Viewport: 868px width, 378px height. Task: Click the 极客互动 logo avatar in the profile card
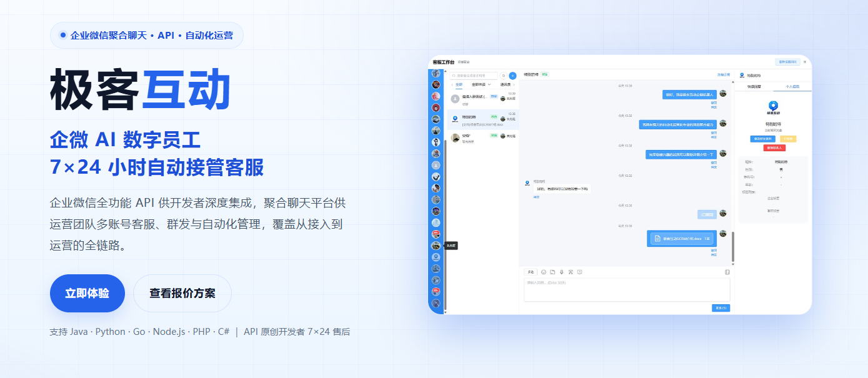point(774,107)
